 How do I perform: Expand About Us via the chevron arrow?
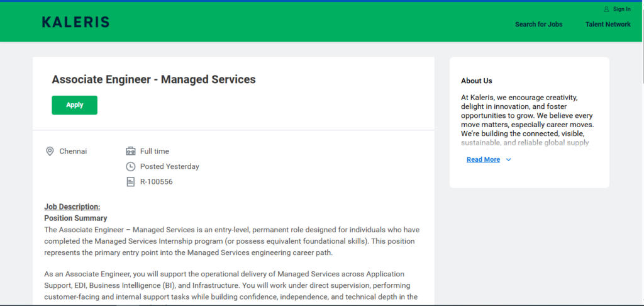pyautogui.click(x=508, y=159)
